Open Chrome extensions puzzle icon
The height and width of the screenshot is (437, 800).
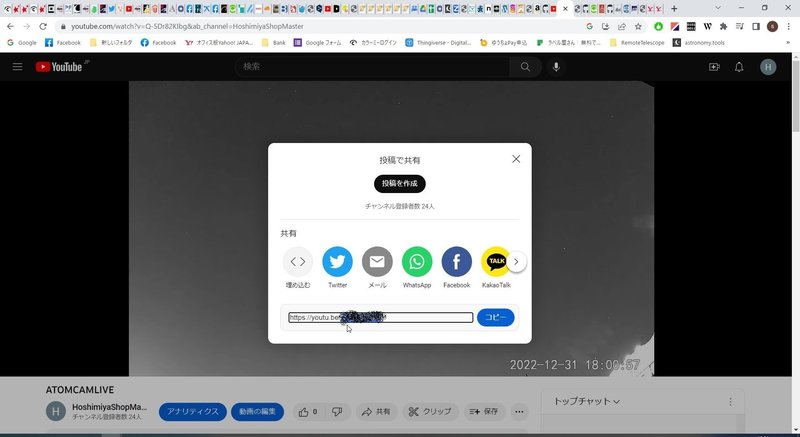(x=723, y=27)
